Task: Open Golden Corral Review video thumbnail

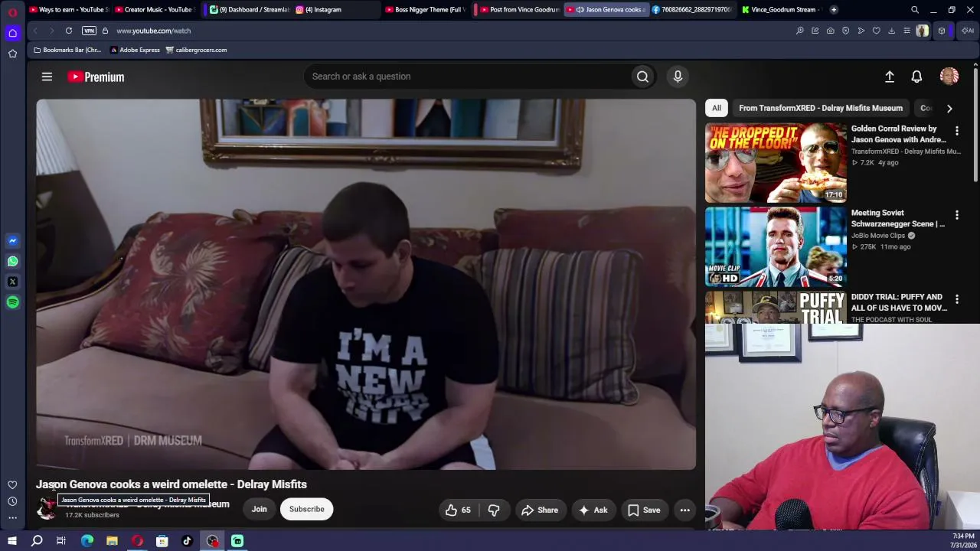Action: (776, 162)
